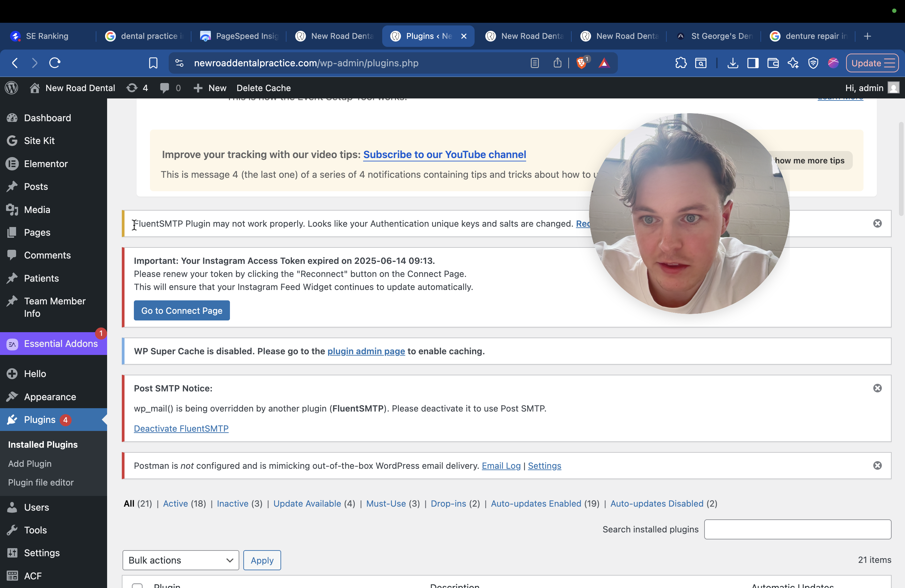The width and height of the screenshot is (905, 588).
Task: Expand the Bulk actions dropdown
Action: (x=181, y=560)
